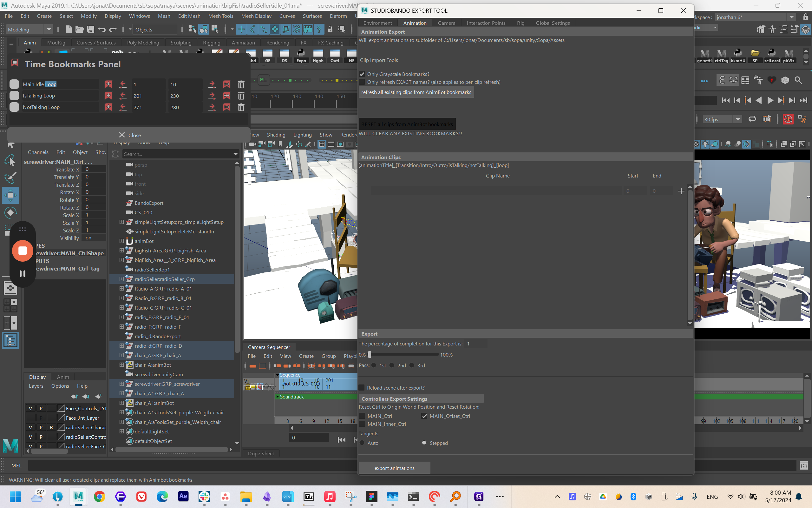This screenshot has height=508, width=812.
Task: Open the Windows menu
Action: pyautogui.click(x=139, y=16)
